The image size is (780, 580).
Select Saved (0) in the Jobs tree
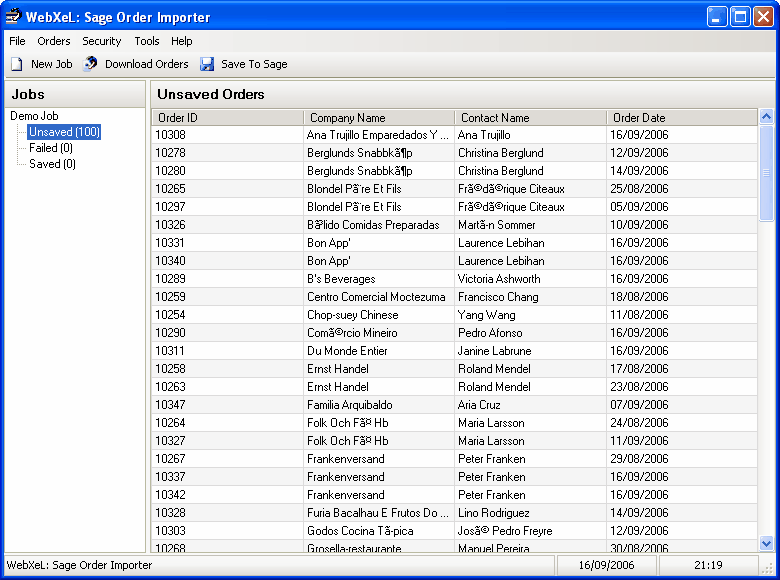click(52, 164)
